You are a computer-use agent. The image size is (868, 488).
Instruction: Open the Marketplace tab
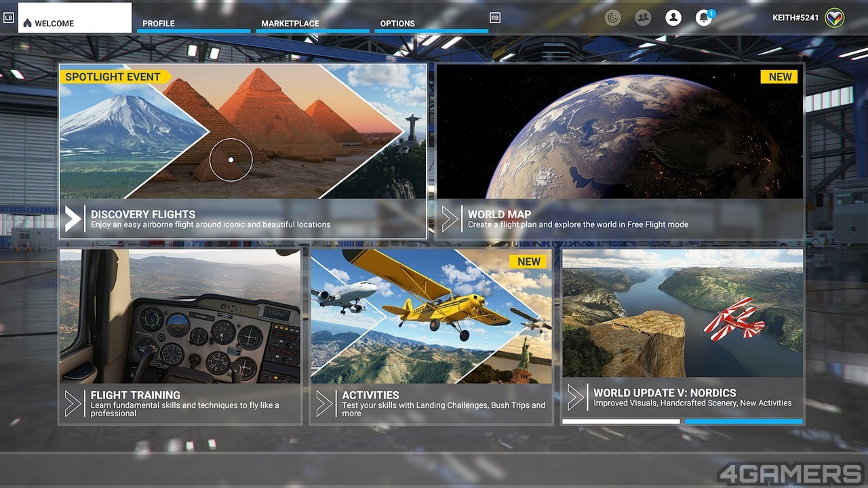[313, 23]
